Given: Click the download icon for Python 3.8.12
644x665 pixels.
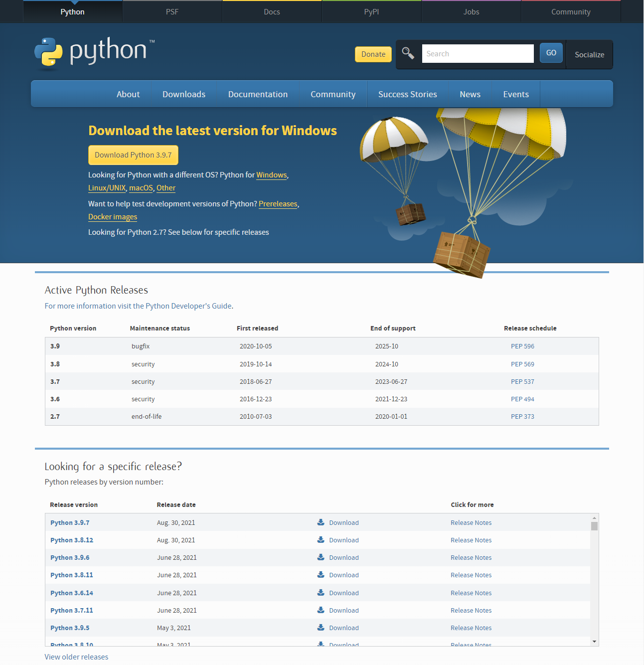Looking at the screenshot, I should coord(321,539).
